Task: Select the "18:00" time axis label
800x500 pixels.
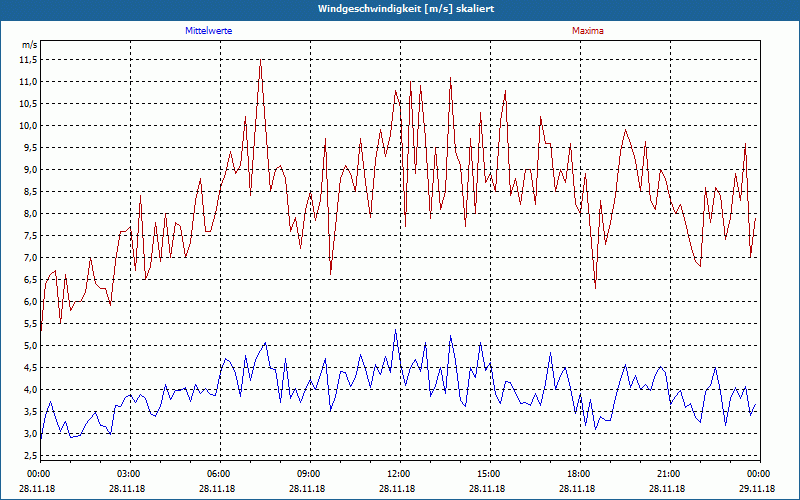Action: pos(577,474)
